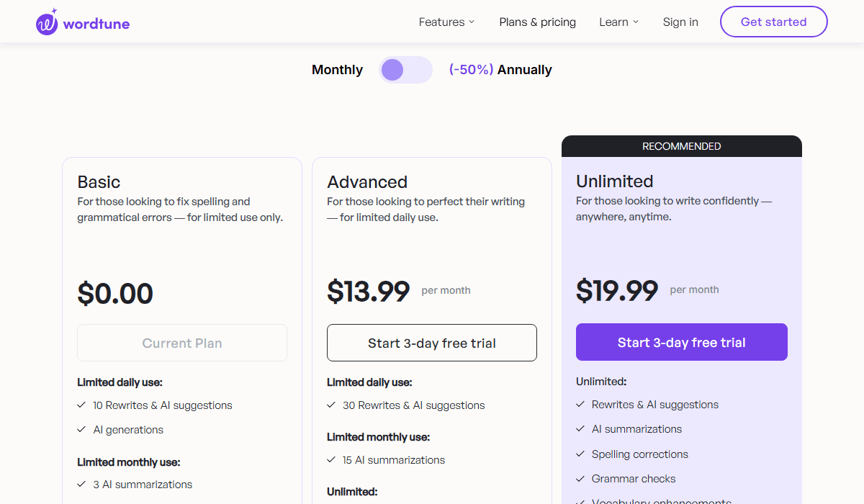The height and width of the screenshot is (504, 864).
Task: Click the Current Plan button
Action: click(x=182, y=343)
